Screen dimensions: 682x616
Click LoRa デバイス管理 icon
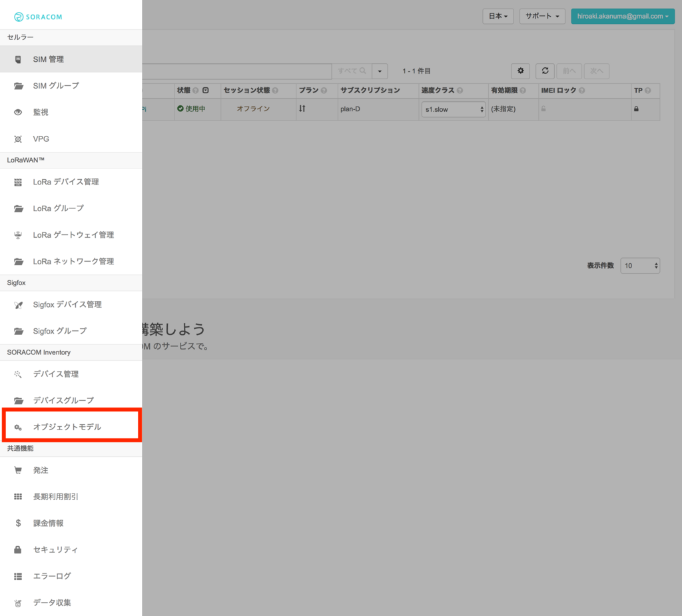[x=18, y=182]
